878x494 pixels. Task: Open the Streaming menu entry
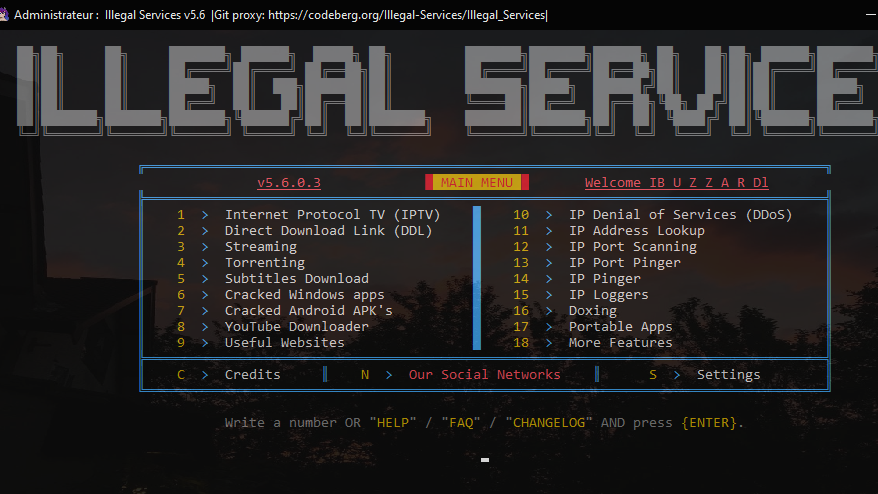(261, 246)
